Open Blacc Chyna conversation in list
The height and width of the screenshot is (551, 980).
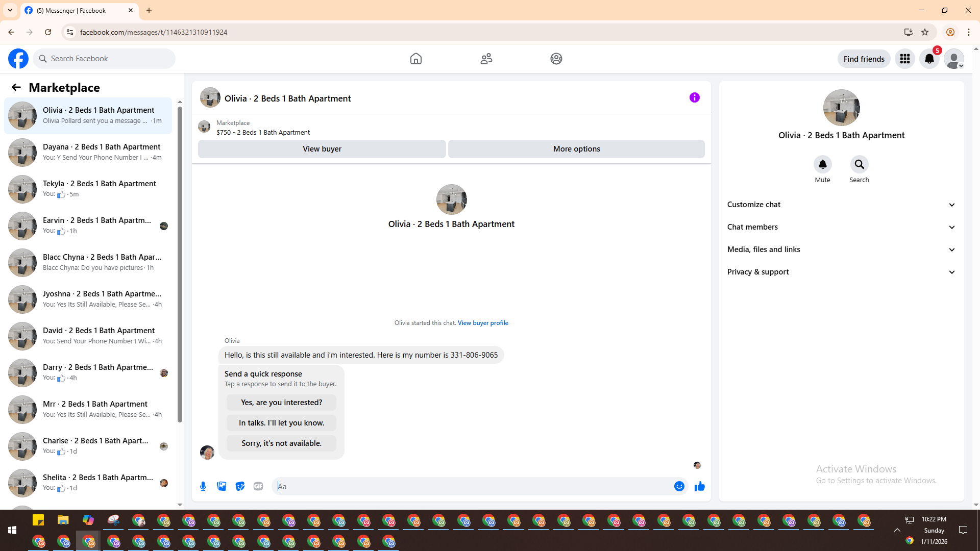(88, 263)
